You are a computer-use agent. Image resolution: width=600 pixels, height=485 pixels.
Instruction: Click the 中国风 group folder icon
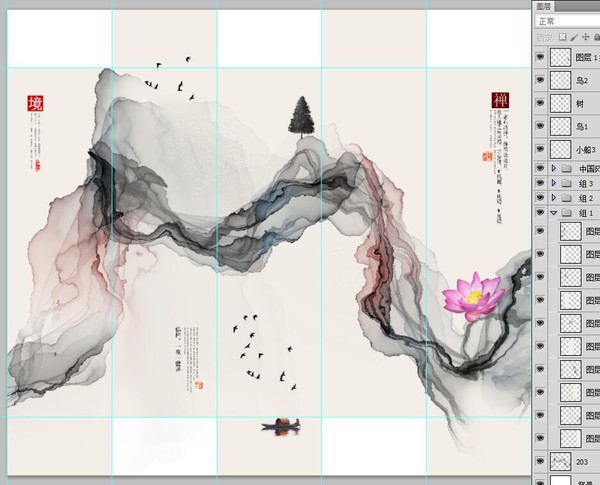click(x=567, y=168)
